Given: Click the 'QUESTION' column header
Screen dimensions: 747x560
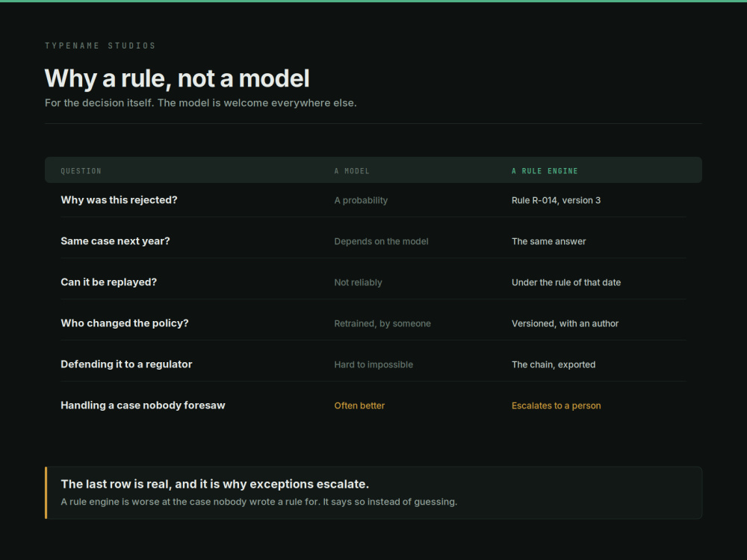Looking at the screenshot, I should 81,171.
